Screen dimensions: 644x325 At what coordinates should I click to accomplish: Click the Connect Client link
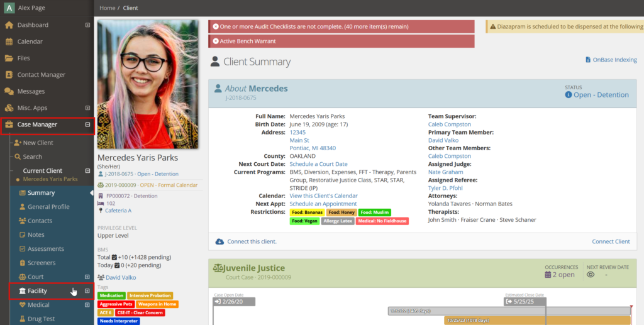click(611, 241)
